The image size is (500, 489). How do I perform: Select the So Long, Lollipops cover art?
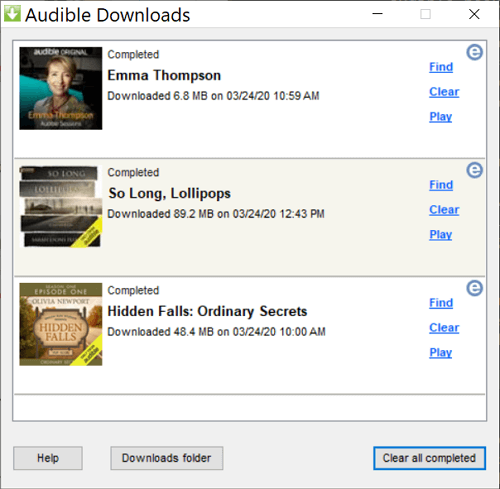pos(61,206)
